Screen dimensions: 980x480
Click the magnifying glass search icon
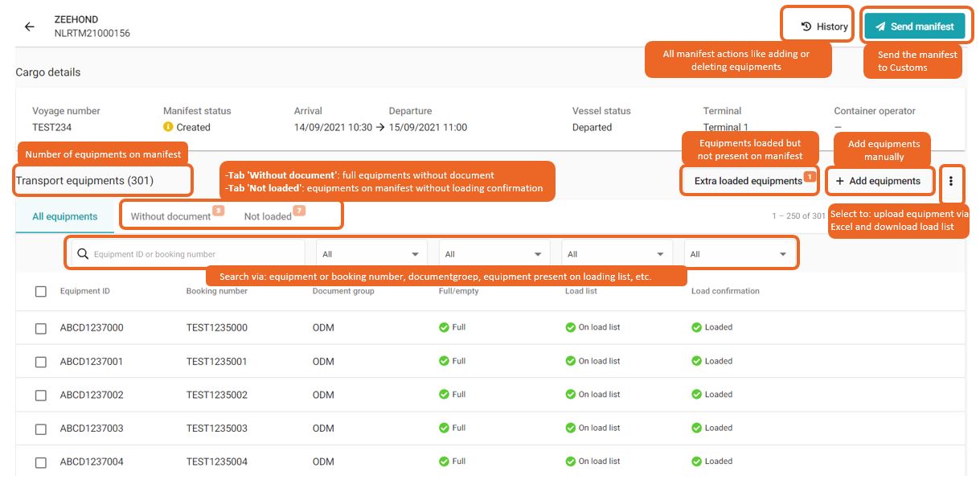(x=84, y=252)
